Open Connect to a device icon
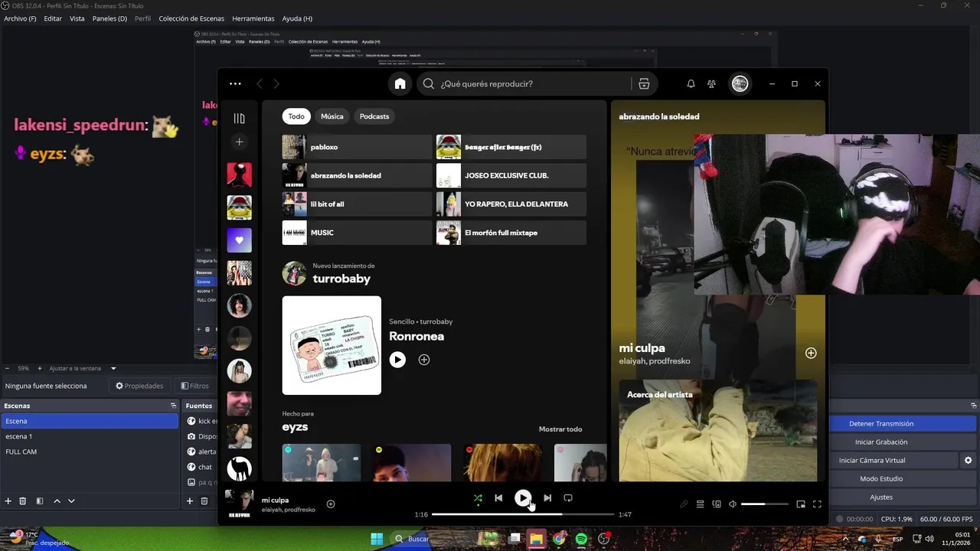This screenshot has width=980, height=551. 717,504
